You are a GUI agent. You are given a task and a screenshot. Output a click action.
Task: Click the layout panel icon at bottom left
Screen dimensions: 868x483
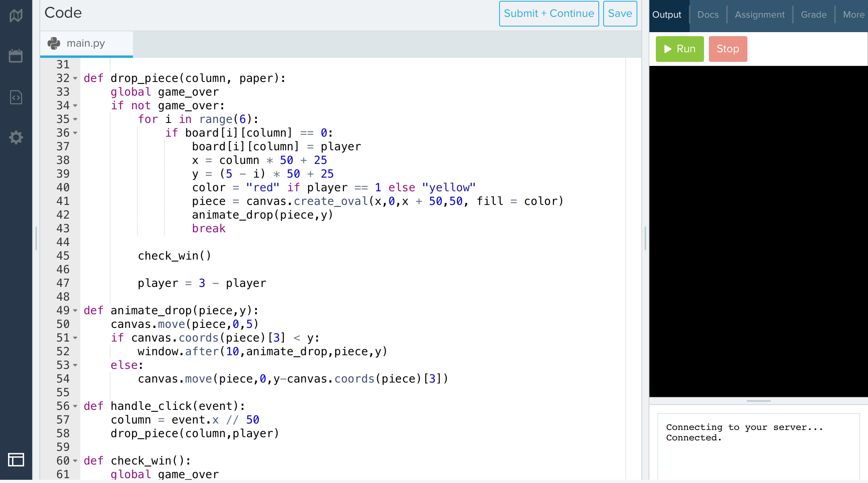[x=16, y=459]
